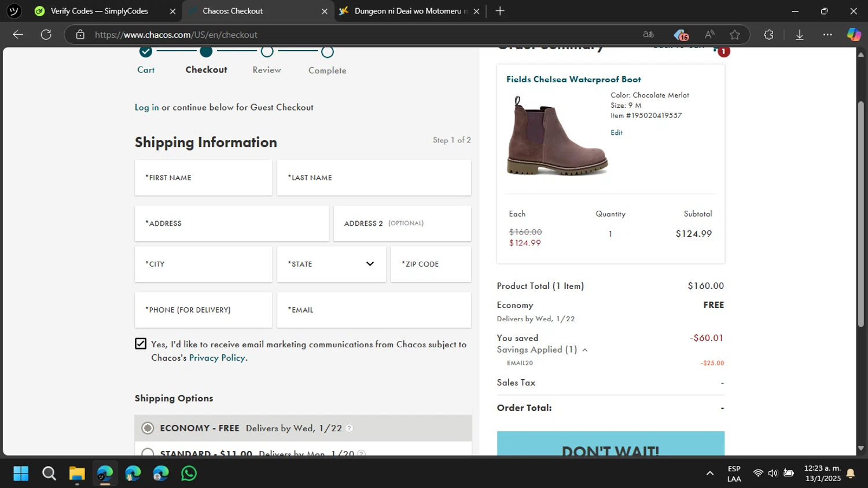Click the ESP LAA language indicator
Image resolution: width=868 pixels, height=488 pixels.
tap(734, 474)
